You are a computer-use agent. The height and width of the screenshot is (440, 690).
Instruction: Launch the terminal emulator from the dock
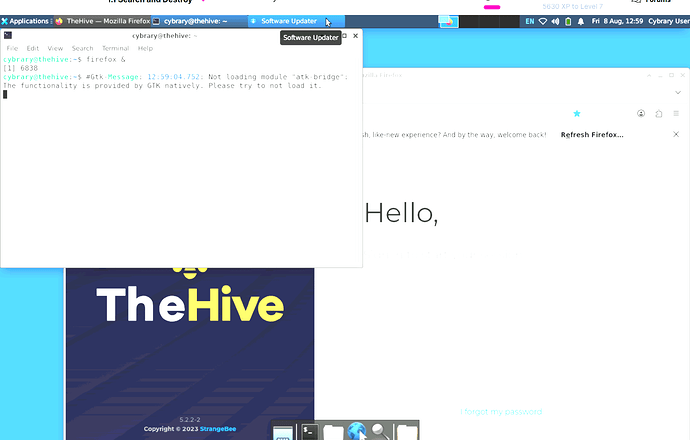click(x=309, y=432)
